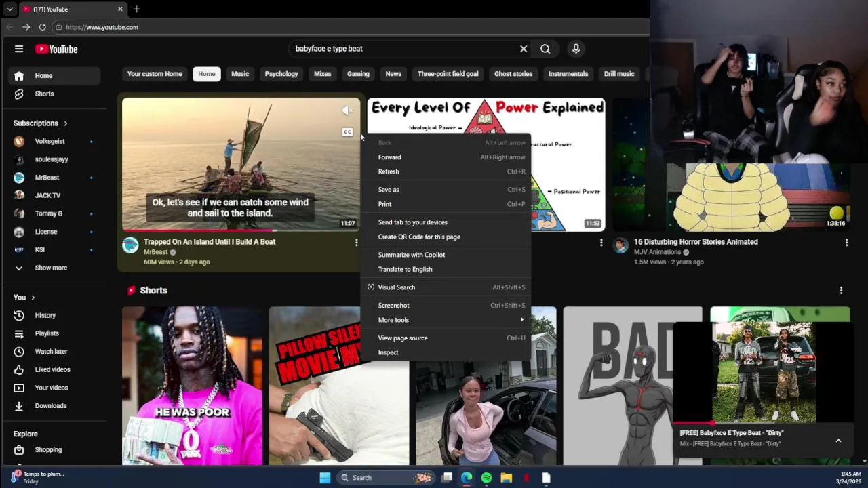Open Liked videos list
Viewport: 868px width, 488px height.
(54, 369)
